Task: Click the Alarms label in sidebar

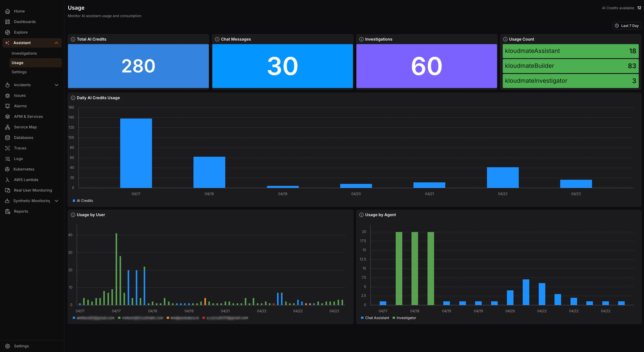Action: point(20,106)
